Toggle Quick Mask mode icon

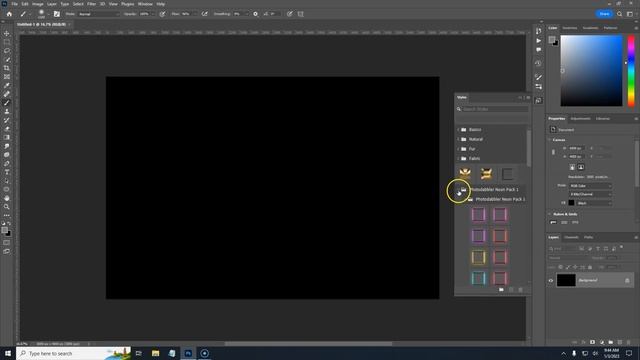pos(7,243)
